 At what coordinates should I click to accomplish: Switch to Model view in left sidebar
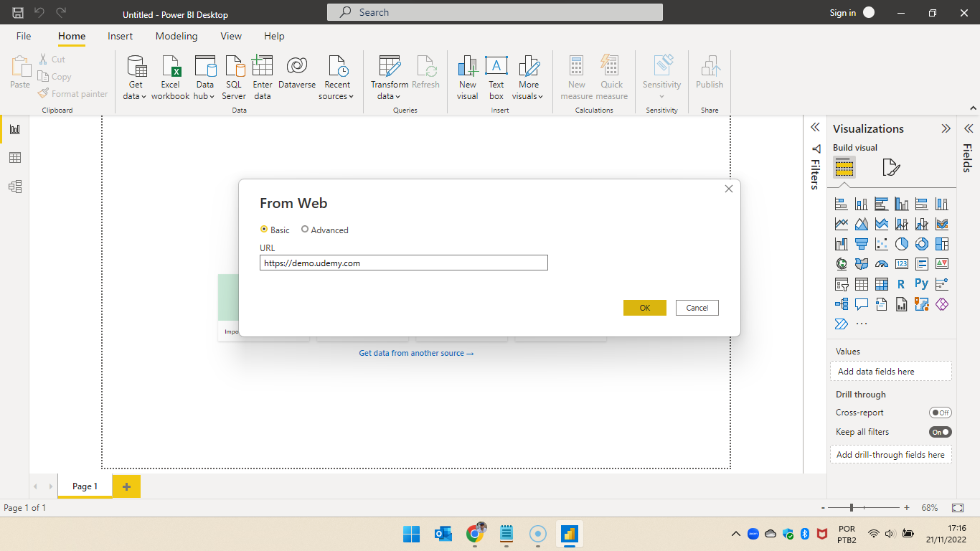pyautogui.click(x=15, y=187)
